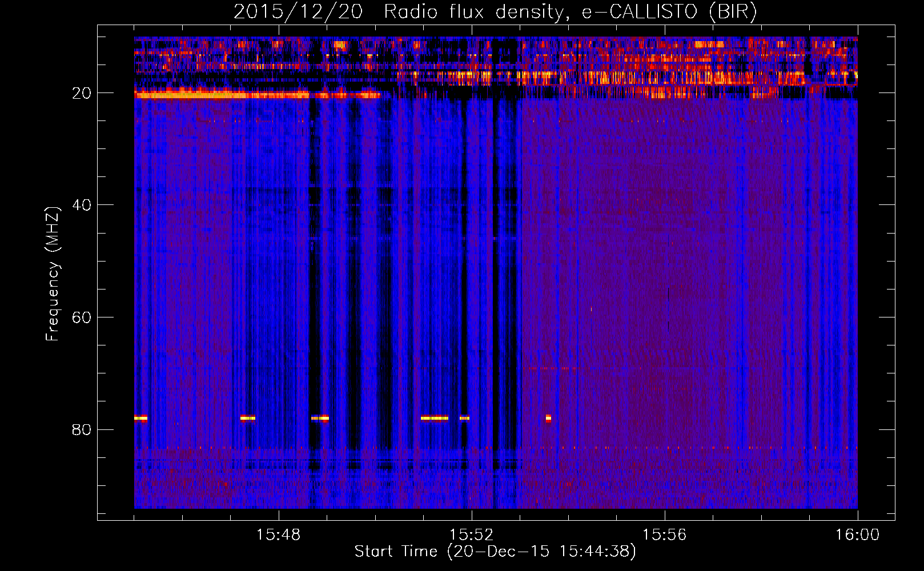Click the "16:00" time tick label
This screenshot has height=571, width=924.
[857, 535]
